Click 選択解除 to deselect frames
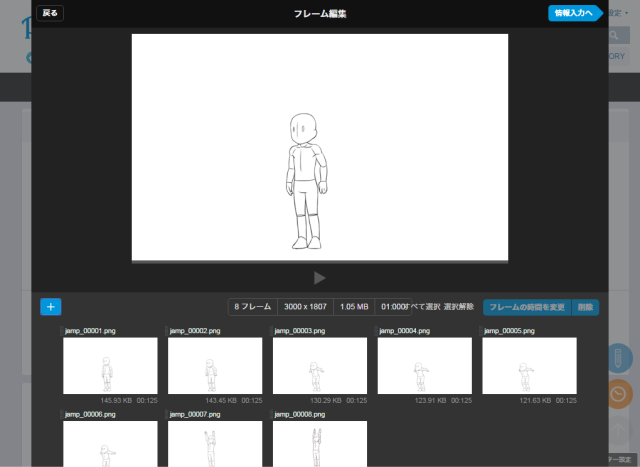The height and width of the screenshot is (467, 640). (459, 307)
